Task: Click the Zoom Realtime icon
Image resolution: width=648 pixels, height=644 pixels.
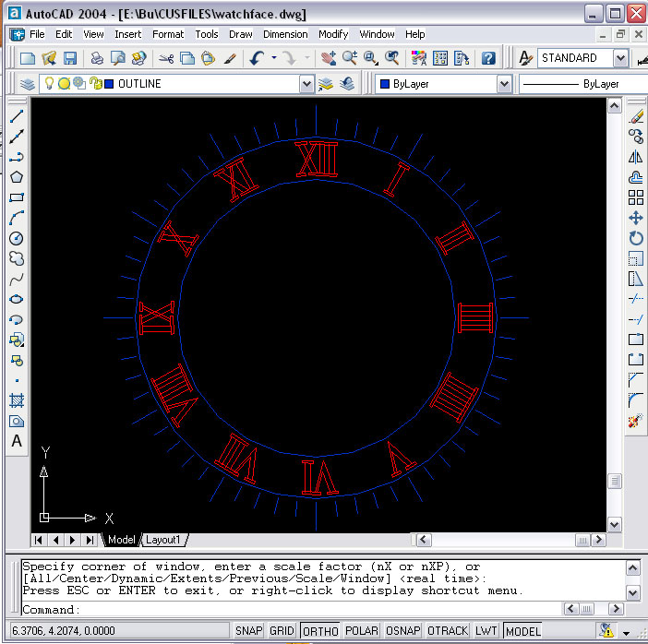Action: [350, 58]
